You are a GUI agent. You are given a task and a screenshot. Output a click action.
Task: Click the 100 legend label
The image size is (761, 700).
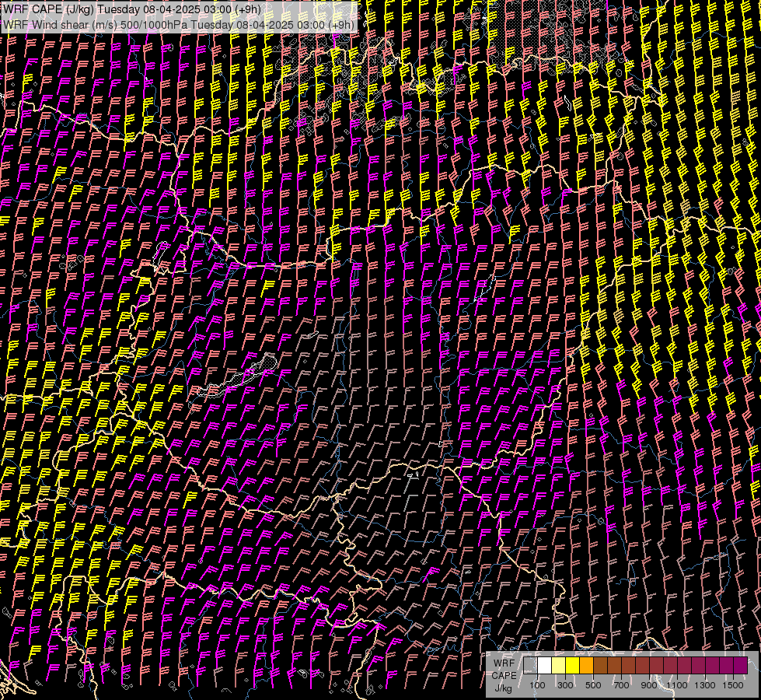pos(537,685)
